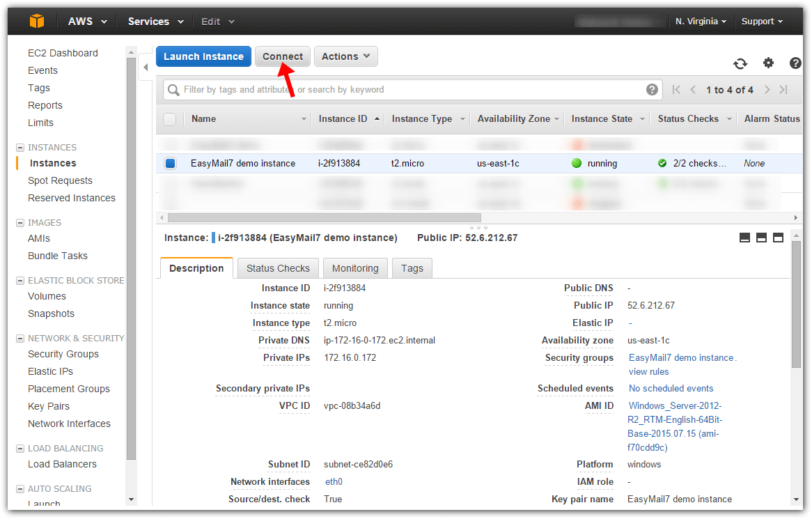The width and height of the screenshot is (812, 519).
Task: Set details pane to half-height layout
Action: (x=761, y=238)
